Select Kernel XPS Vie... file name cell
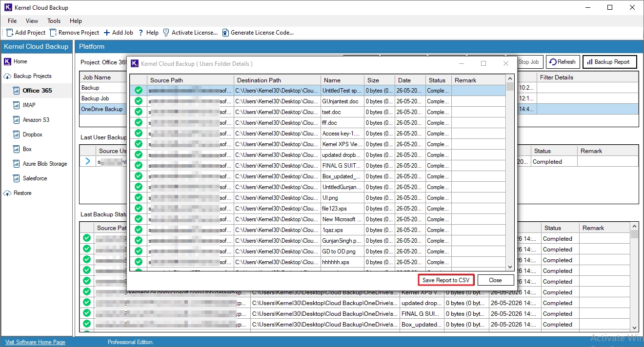 [342, 144]
